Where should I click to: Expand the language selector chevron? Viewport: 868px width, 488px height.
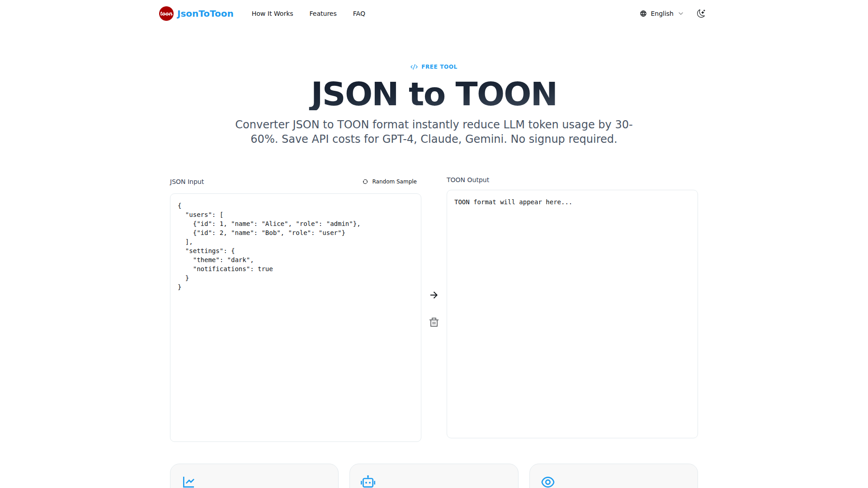click(x=681, y=14)
